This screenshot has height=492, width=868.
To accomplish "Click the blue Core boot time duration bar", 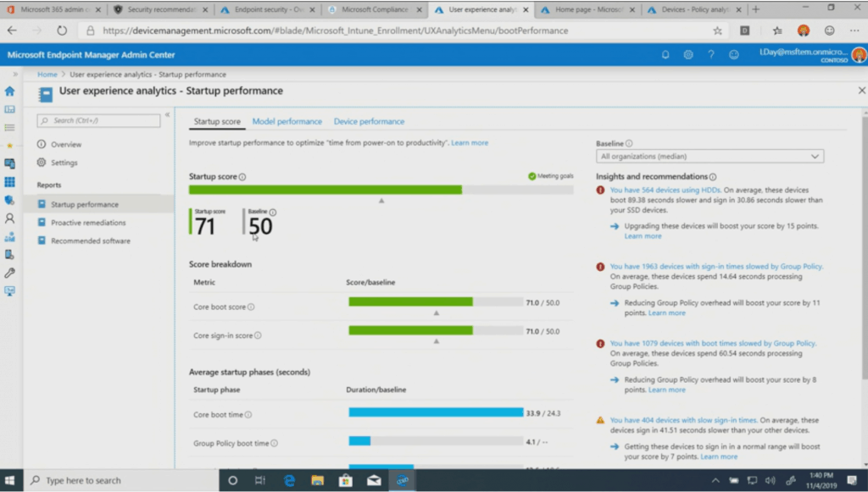I will [x=436, y=412].
